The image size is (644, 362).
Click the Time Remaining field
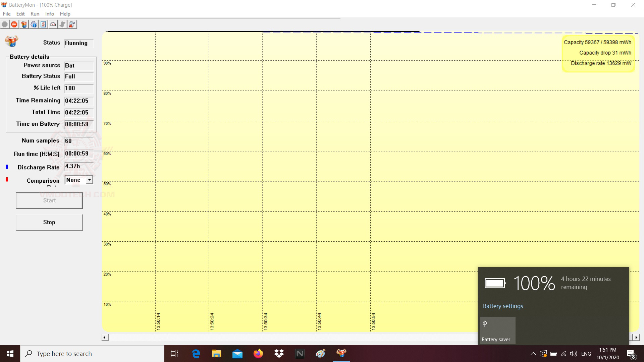(x=78, y=101)
